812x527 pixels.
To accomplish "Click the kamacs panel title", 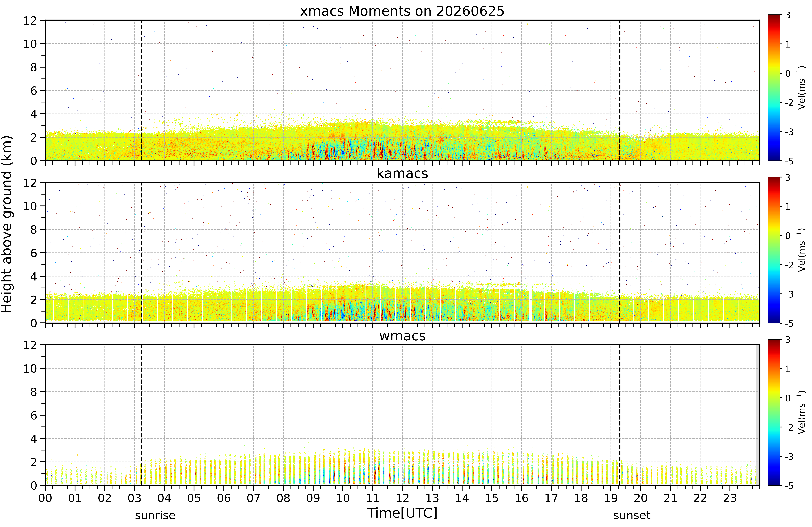I will tap(402, 174).
